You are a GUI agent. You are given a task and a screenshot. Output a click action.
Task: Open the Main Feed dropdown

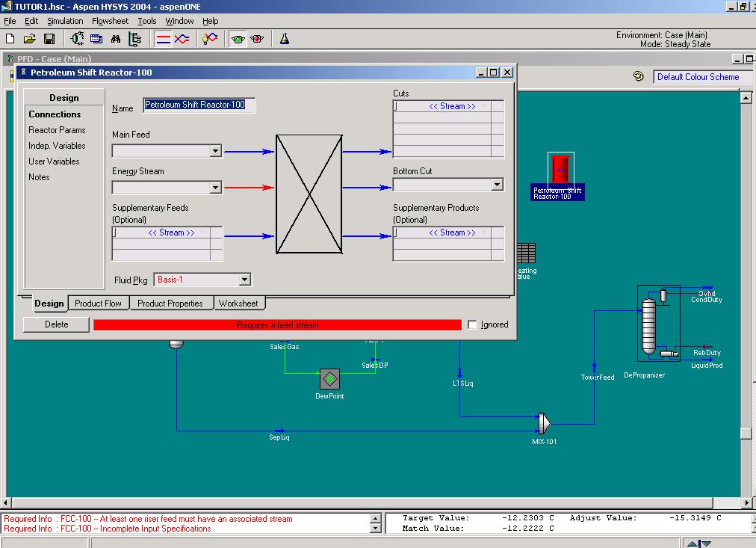(x=215, y=151)
